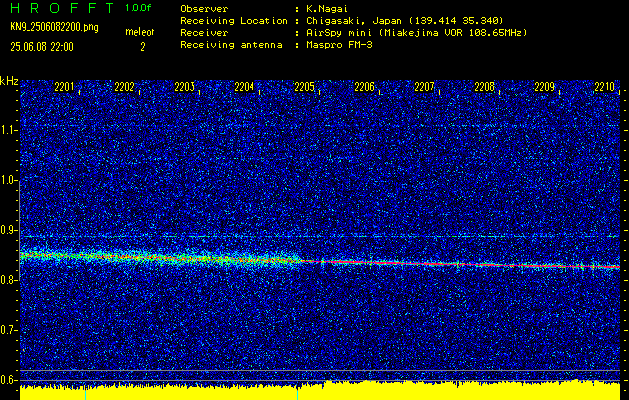Click the Observer field label
Viewport: 629px width, 400px height.
click(x=204, y=8)
